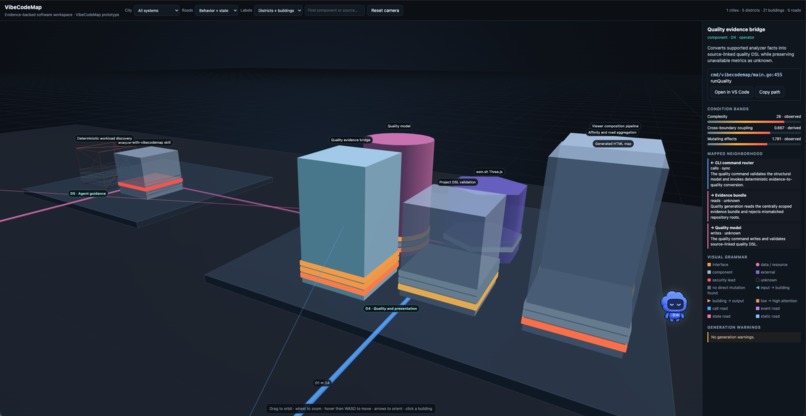Screen dimensions: 806x416
Task: Click the Reset camera button
Action: [385, 10]
